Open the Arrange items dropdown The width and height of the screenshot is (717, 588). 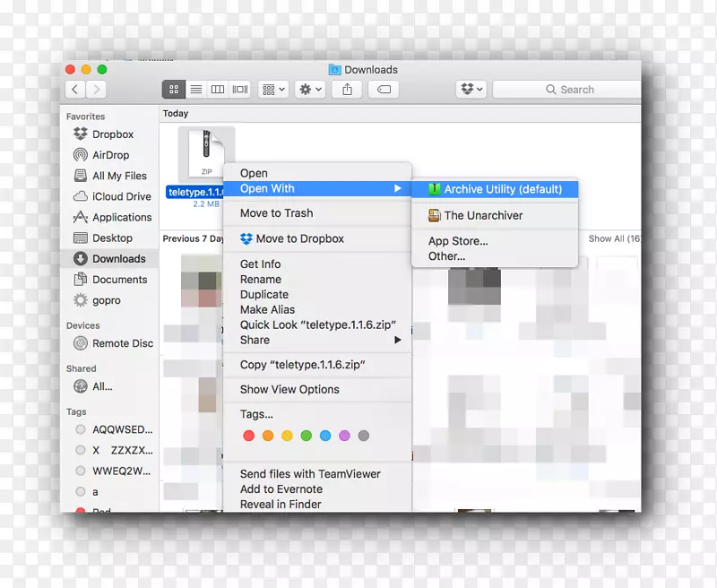click(272, 90)
